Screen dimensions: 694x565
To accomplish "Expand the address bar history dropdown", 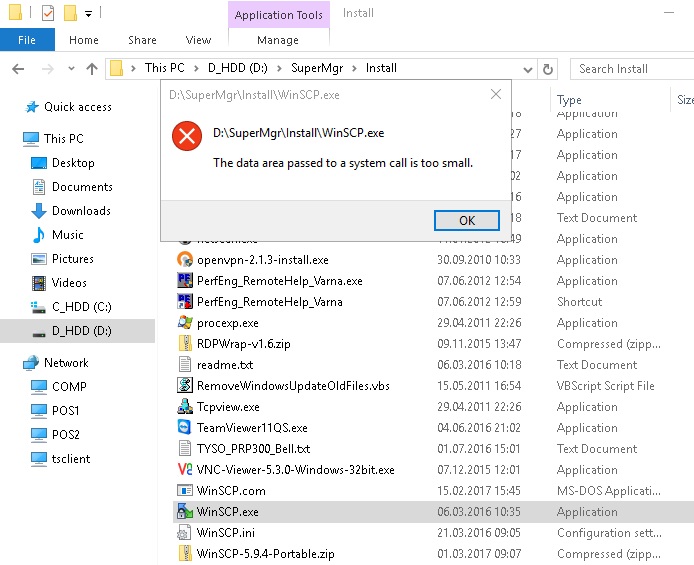I will click(x=527, y=69).
